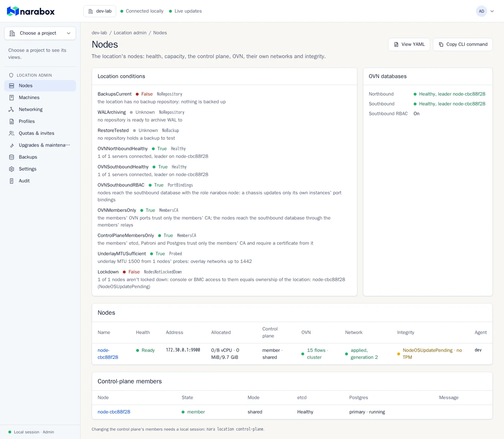Open the Nodes sidebar item
The width and height of the screenshot is (504, 439).
pyautogui.click(x=40, y=86)
